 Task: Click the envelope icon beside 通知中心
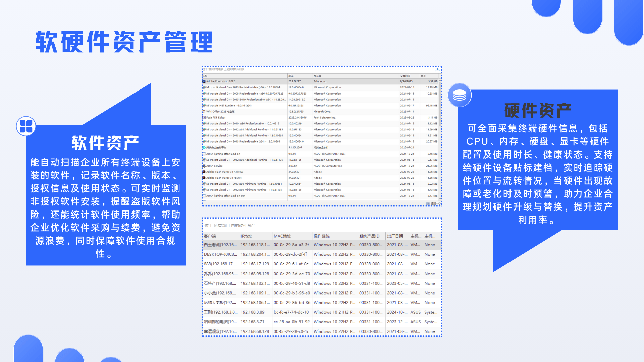pyautogui.click(x=428, y=203)
